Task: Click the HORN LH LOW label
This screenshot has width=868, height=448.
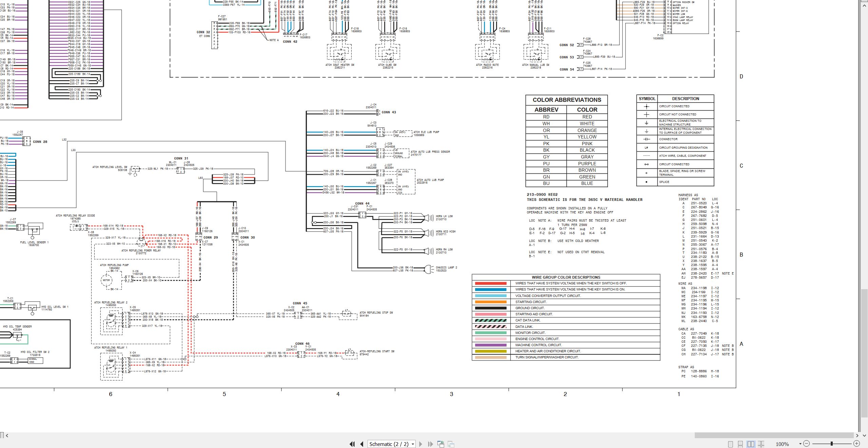Action: pos(444,216)
